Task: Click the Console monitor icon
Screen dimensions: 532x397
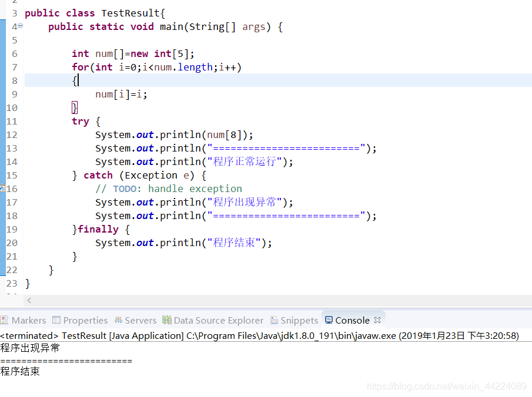Action: [x=329, y=319]
